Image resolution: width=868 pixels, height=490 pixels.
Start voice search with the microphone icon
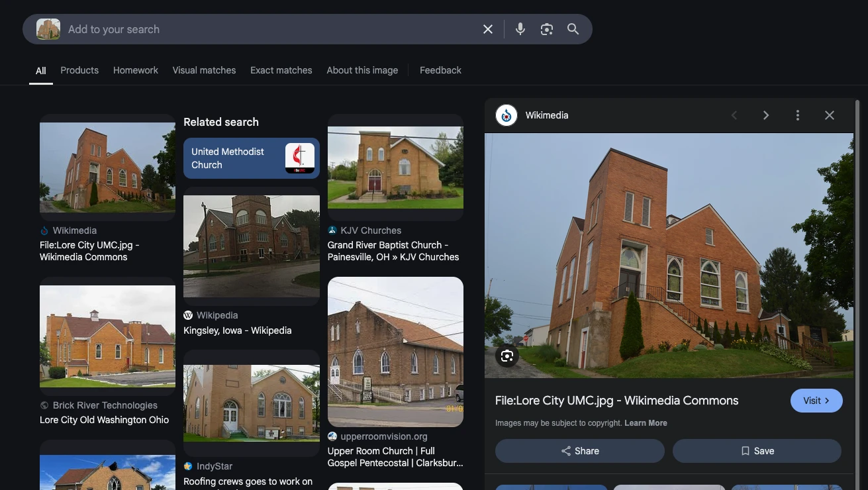520,29
